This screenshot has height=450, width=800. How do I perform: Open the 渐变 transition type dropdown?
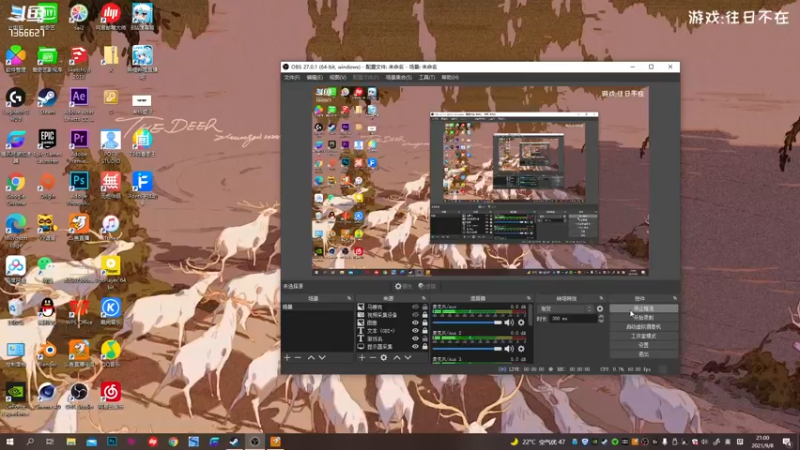pyautogui.click(x=566, y=309)
